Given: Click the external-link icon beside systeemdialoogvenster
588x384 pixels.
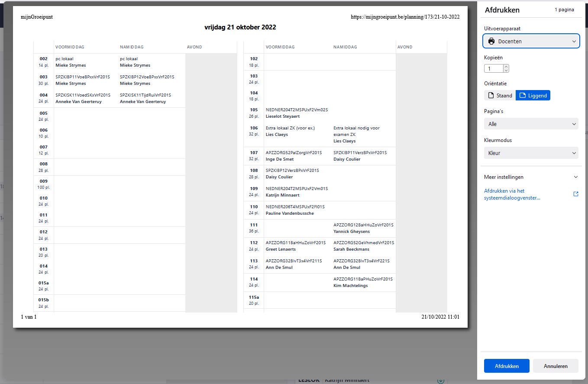Looking at the screenshot, I should click(x=576, y=194).
